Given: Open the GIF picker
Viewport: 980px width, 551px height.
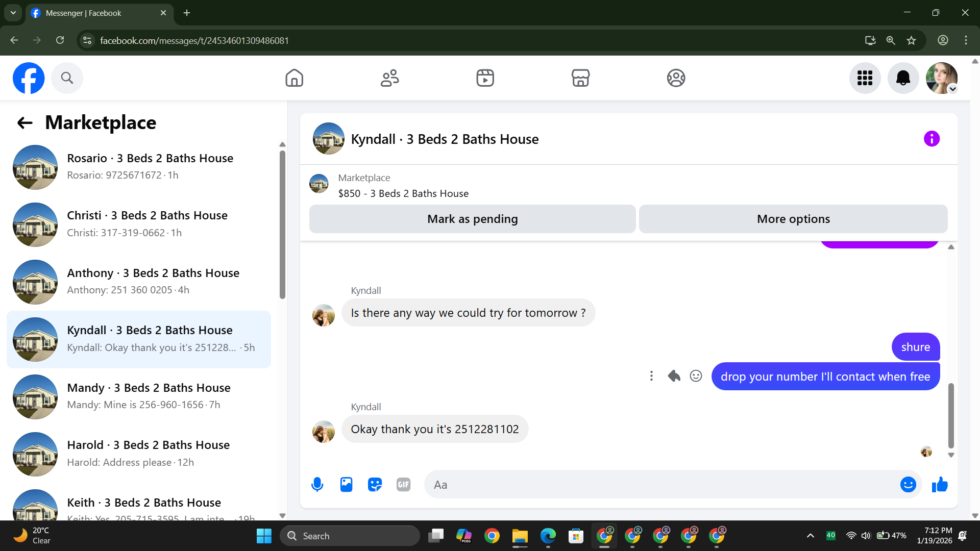Looking at the screenshot, I should [403, 484].
